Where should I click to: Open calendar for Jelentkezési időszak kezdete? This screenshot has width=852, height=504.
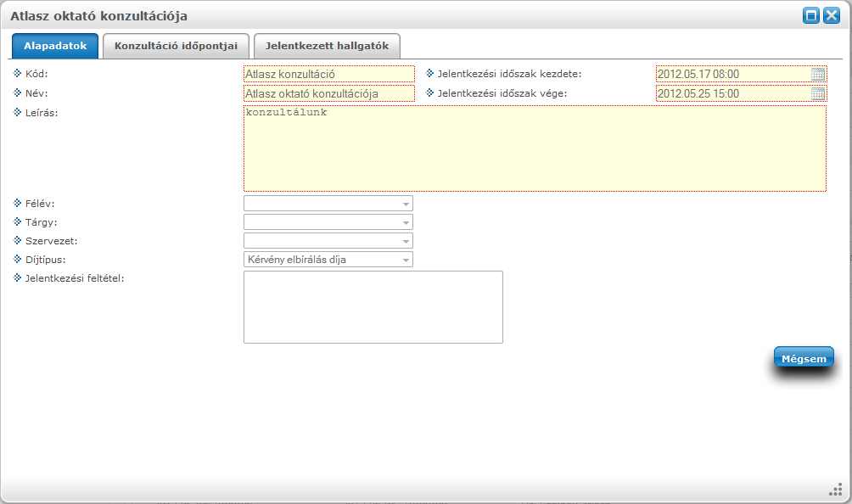point(818,74)
